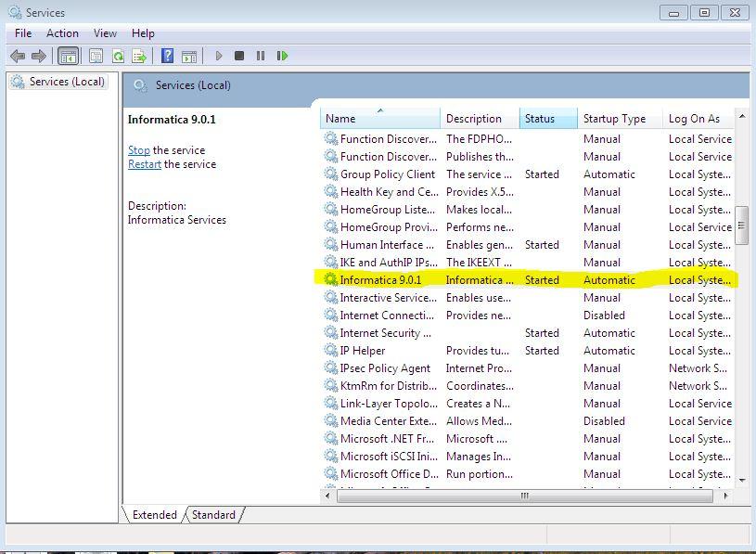This screenshot has width=756, height=554.
Task: Open the Help menu
Action: 143,33
